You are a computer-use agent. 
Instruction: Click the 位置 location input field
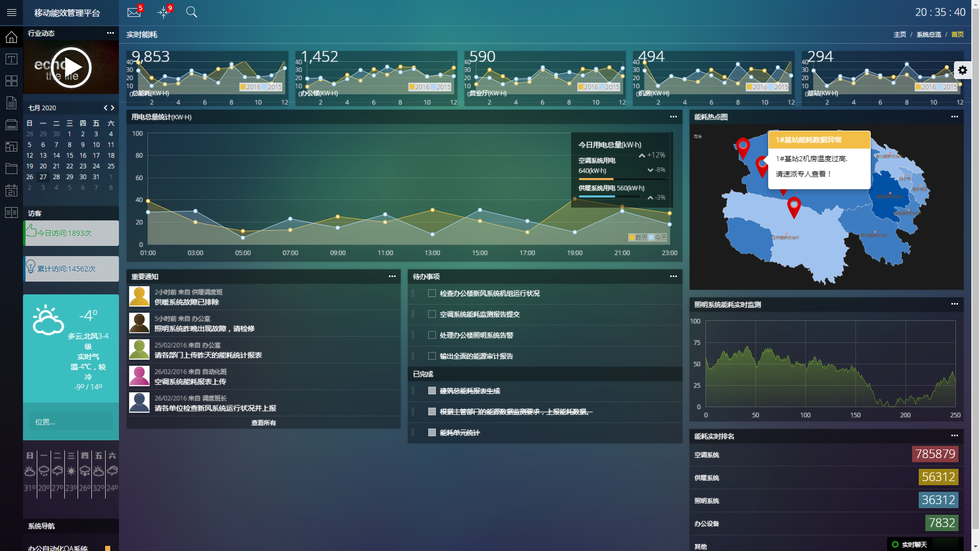pyautogui.click(x=71, y=421)
